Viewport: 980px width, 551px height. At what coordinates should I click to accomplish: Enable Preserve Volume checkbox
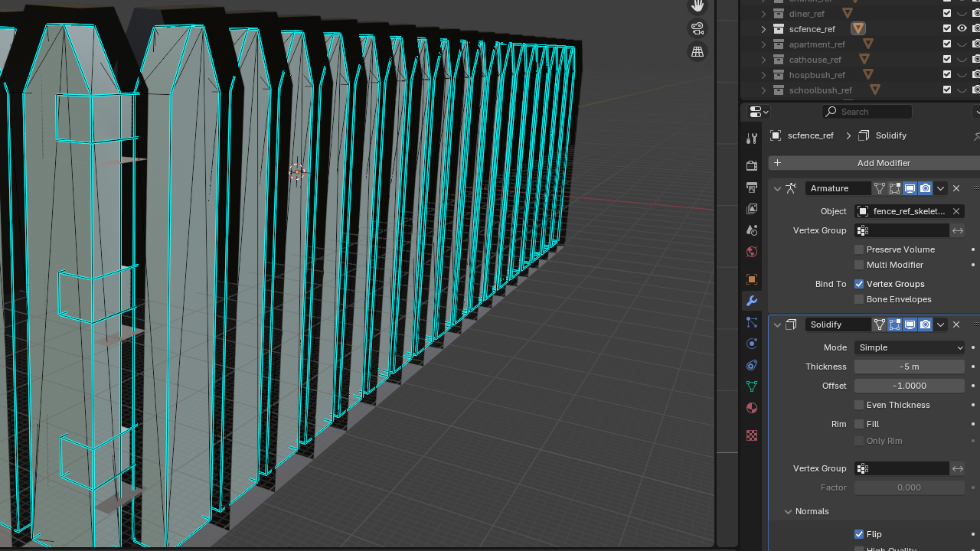(859, 249)
